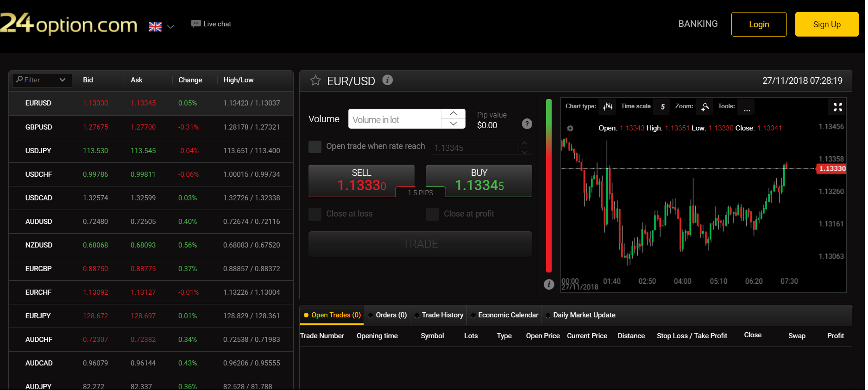Click the Opening time column header
This screenshot has width=868, height=390.
[x=377, y=336]
